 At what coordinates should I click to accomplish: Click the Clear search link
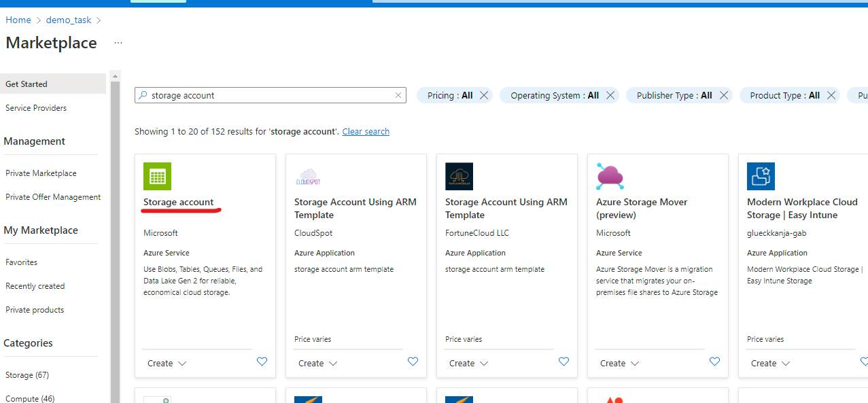tap(366, 132)
